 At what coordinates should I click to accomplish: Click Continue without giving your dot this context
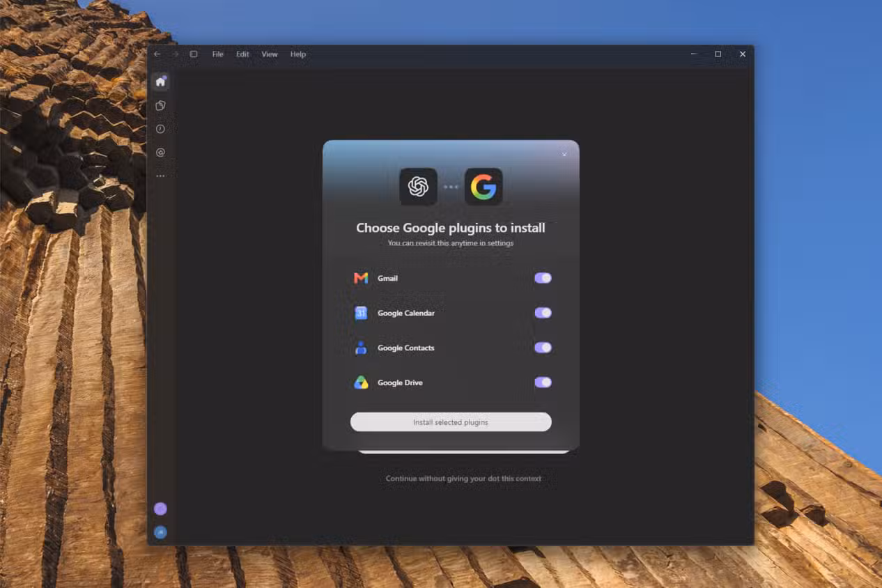coord(463,479)
